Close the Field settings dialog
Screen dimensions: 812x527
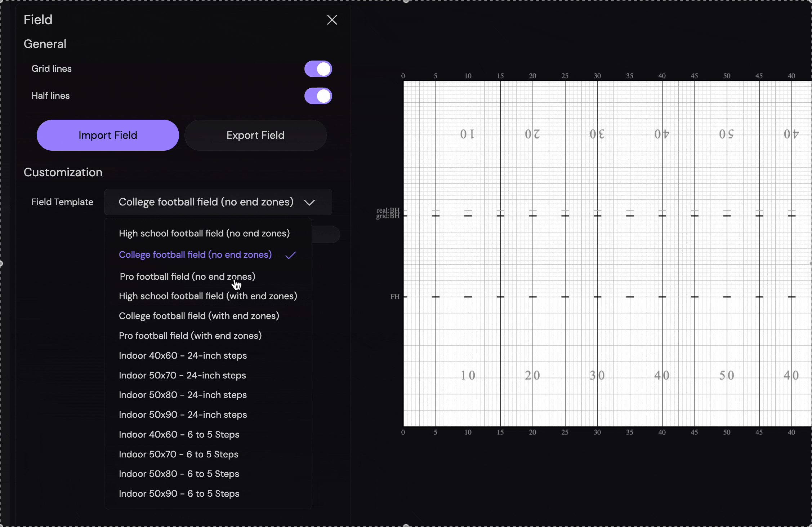pos(331,20)
